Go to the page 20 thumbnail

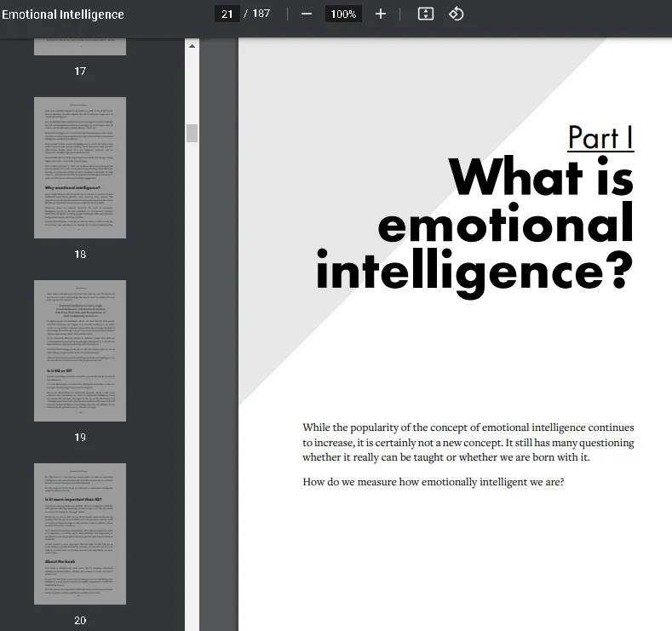(x=80, y=533)
